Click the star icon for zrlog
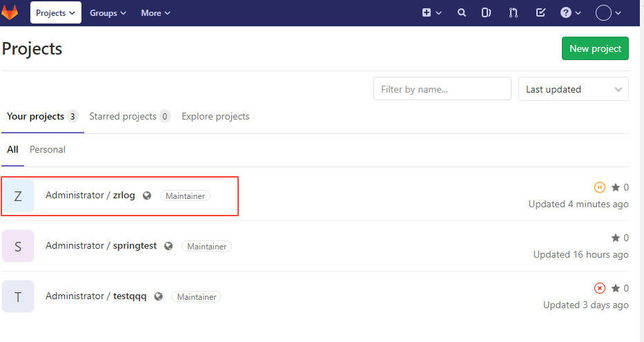 616,187
